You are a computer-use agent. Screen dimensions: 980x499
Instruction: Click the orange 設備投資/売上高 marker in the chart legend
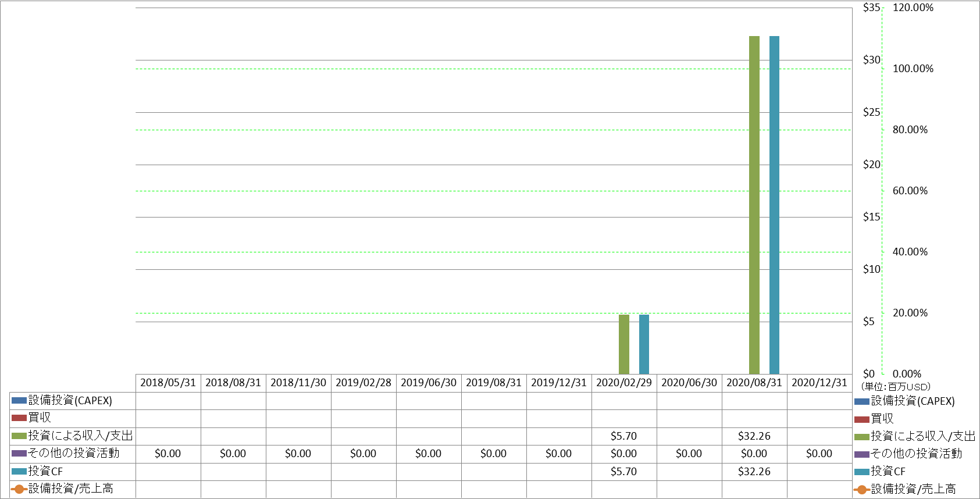click(862, 490)
